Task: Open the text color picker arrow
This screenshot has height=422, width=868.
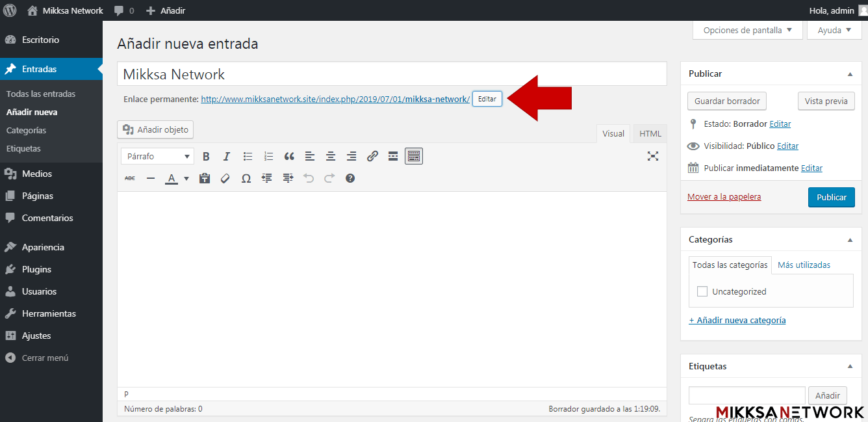Action: (x=186, y=178)
